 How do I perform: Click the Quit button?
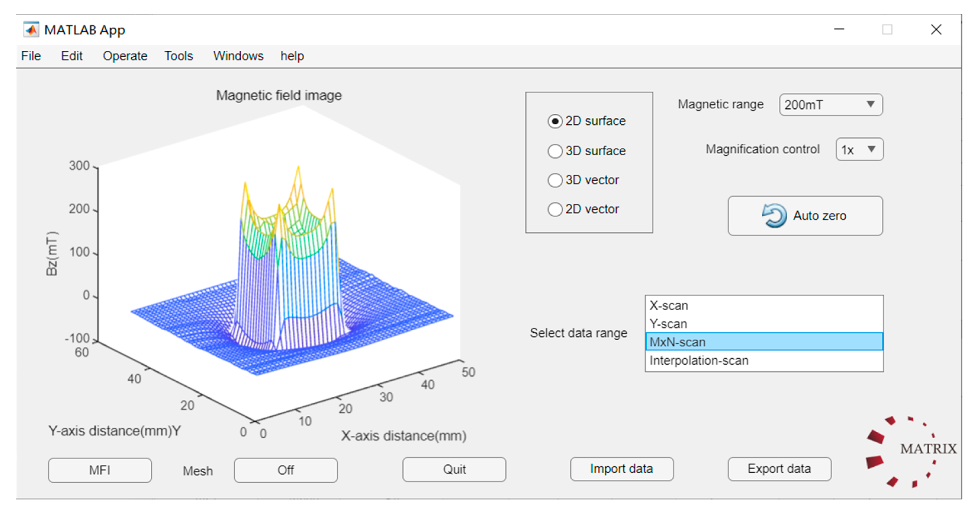(x=454, y=469)
